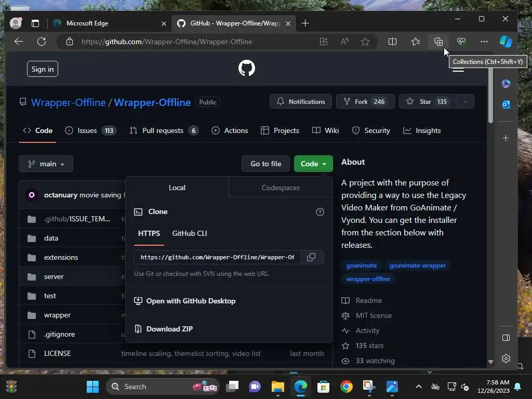Open Browser essentials heart icon

coord(461,42)
